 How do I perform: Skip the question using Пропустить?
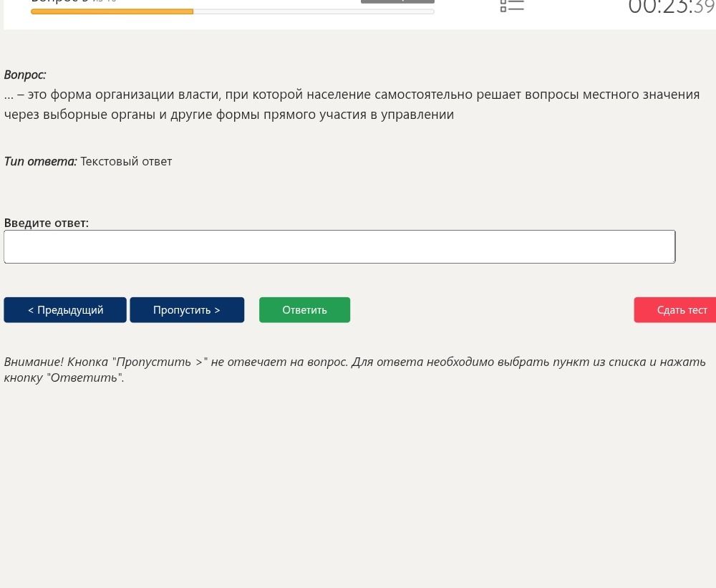187,310
